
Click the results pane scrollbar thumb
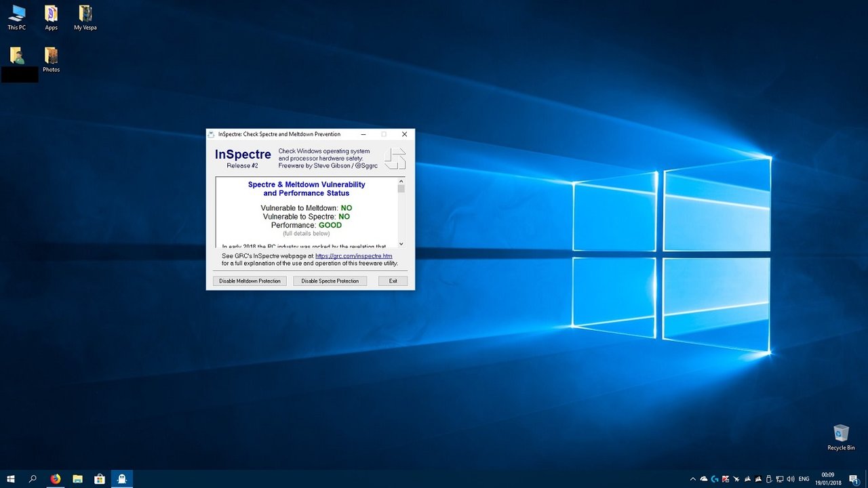[x=401, y=189]
